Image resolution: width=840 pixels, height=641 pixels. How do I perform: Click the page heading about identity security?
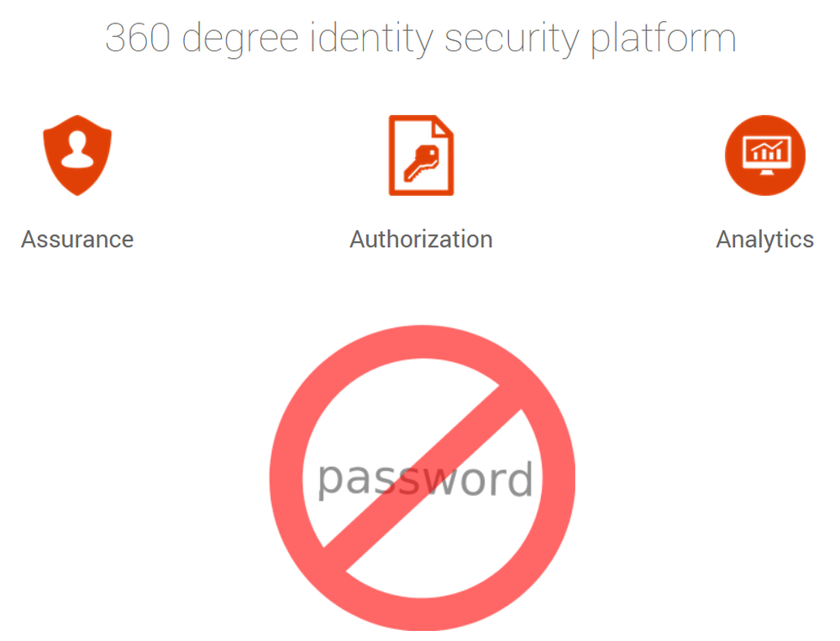tap(421, 39)
